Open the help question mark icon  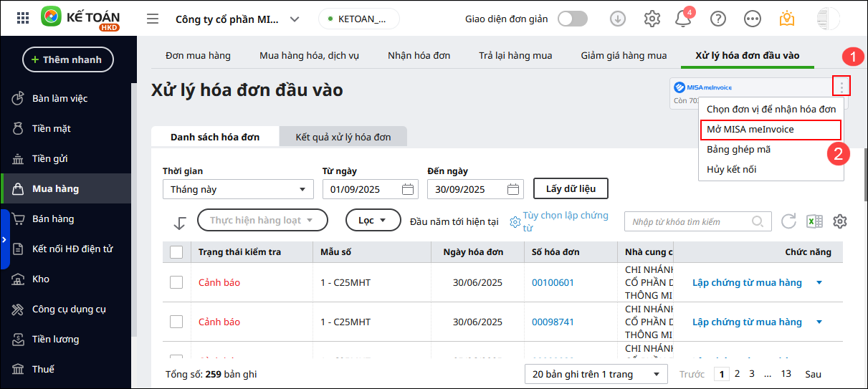tap(717, 19)
